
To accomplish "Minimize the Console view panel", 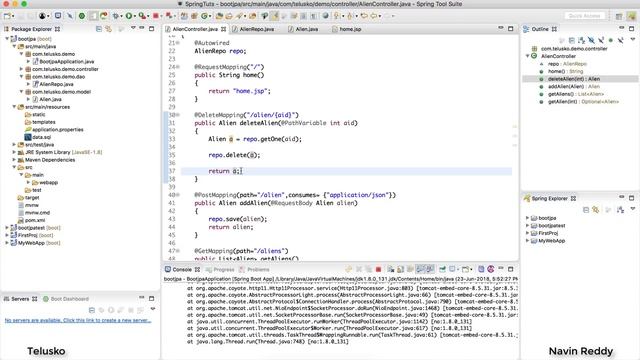I will click(501, 269).
